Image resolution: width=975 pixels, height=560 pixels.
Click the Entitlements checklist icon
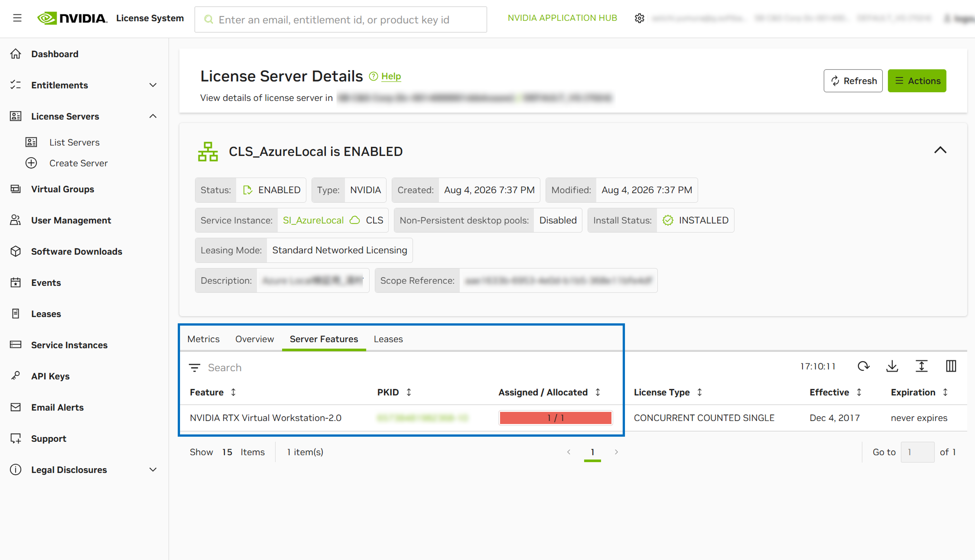(x=16, y=85)
